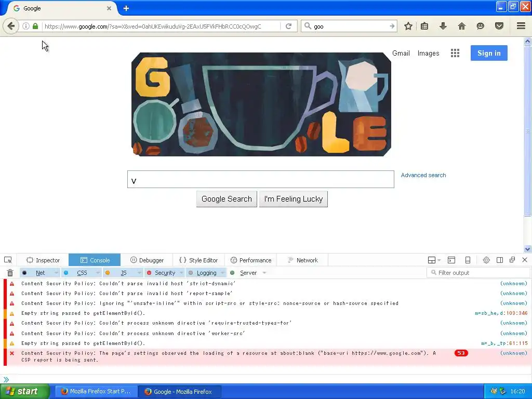Open source link m=sb_he,d:103:346

501,313
